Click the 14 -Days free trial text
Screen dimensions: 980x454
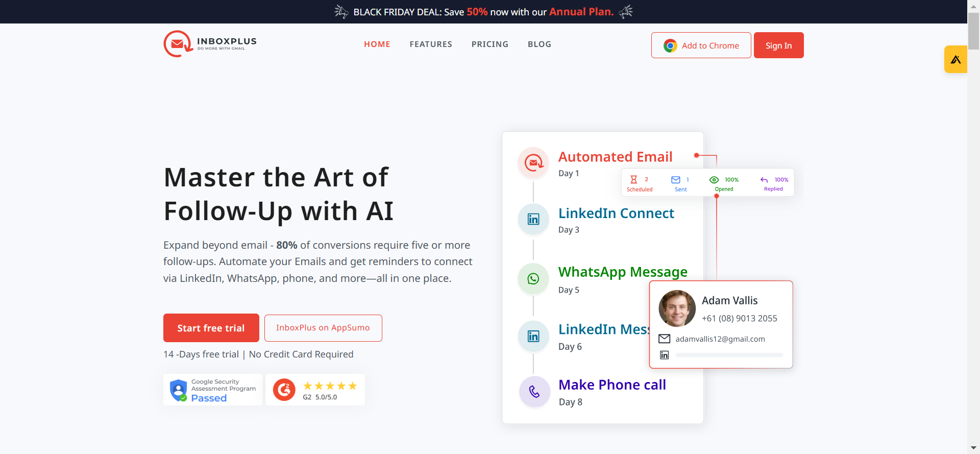tap(201, 354)
